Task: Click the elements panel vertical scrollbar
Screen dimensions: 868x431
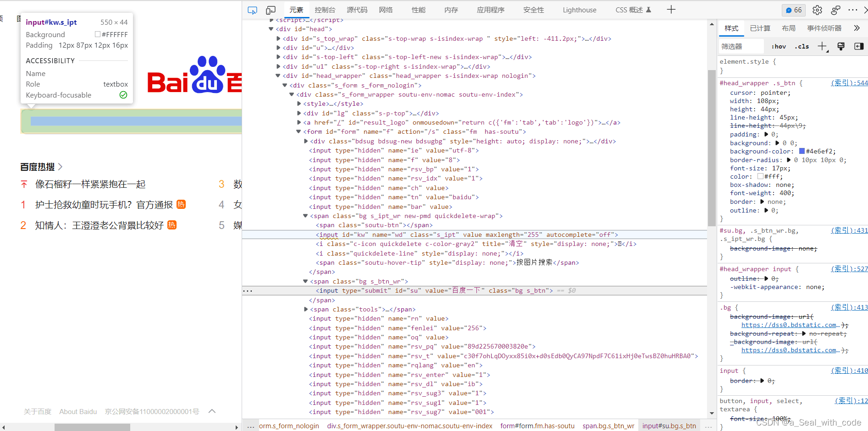Action: coord(712,148)
